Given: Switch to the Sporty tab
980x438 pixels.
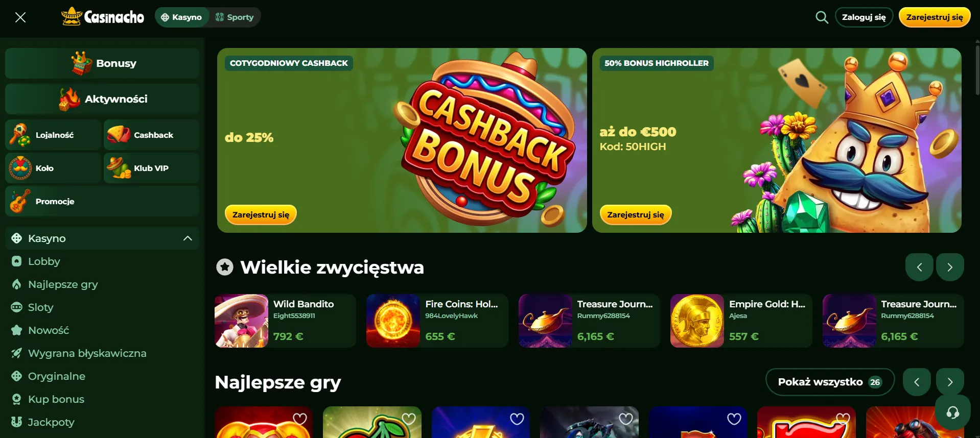Looking at the screenshot, I should 235,17.
